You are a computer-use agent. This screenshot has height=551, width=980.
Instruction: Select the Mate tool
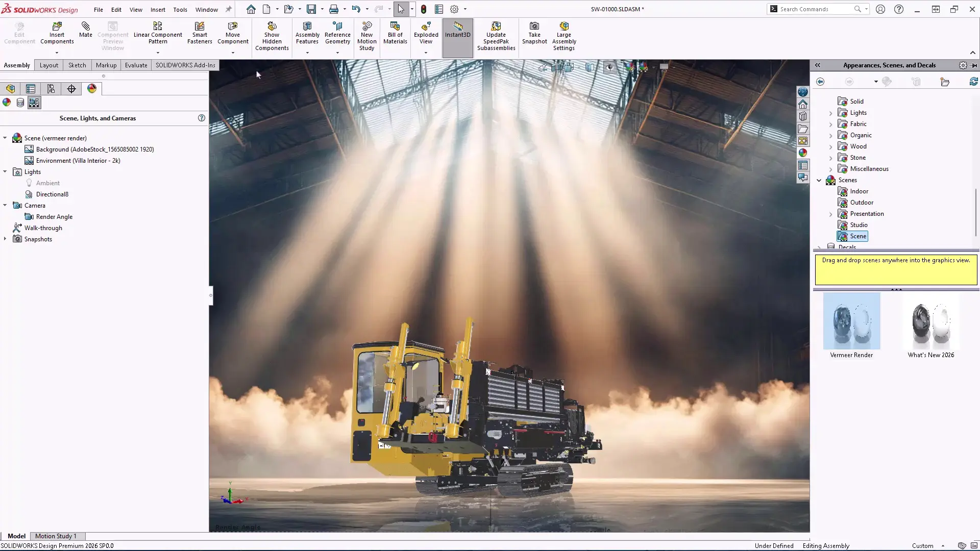point(85,32)
